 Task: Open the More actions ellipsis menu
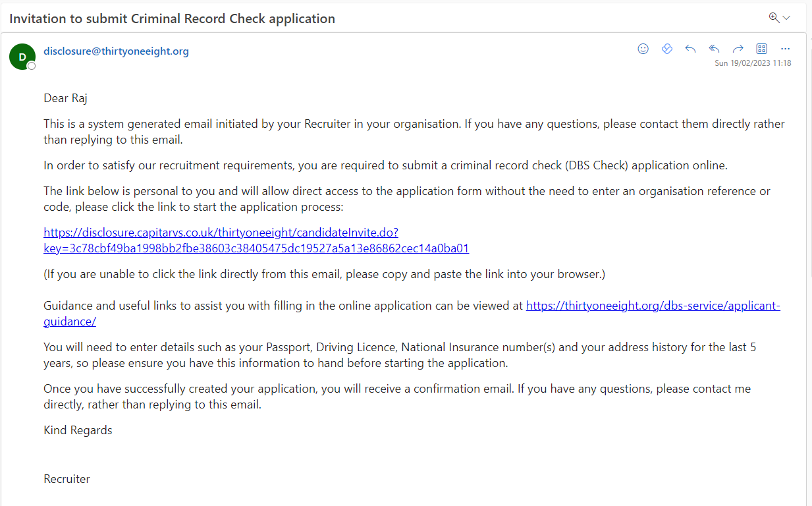pyautogui.click(x=785, y=49)
